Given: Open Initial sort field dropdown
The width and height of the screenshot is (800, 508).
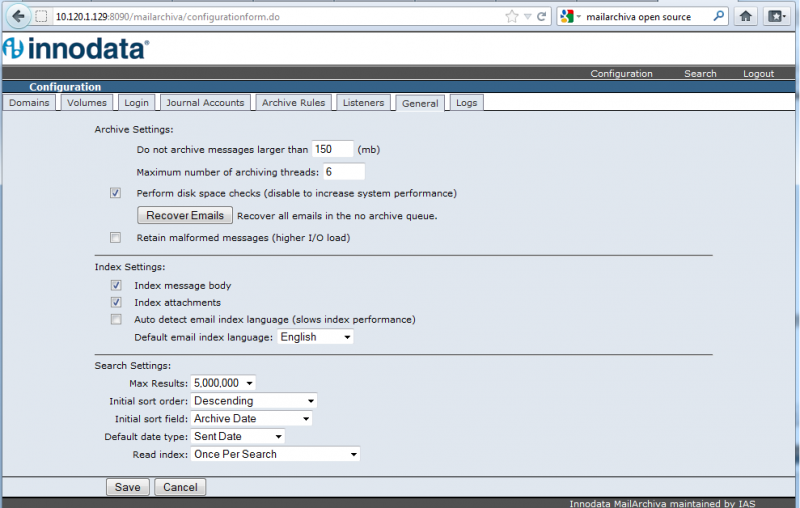Looking at the screenshot, I should pos(251,419).
